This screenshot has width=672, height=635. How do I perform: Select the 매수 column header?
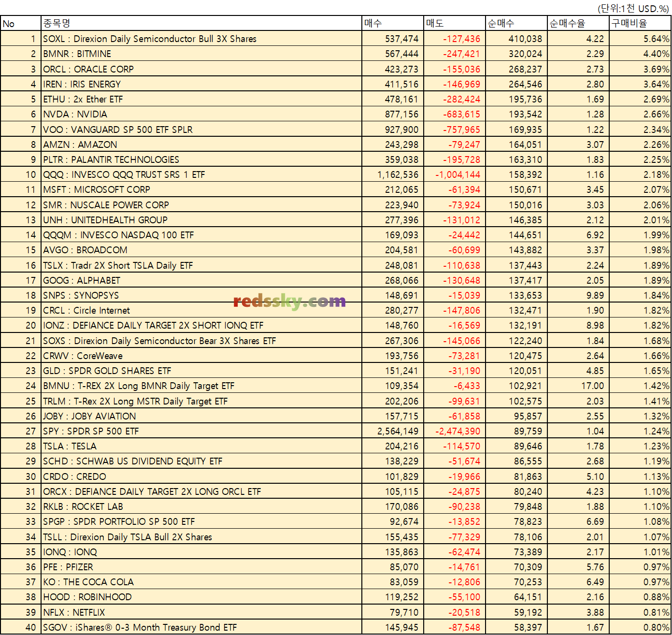coord(393,23)
